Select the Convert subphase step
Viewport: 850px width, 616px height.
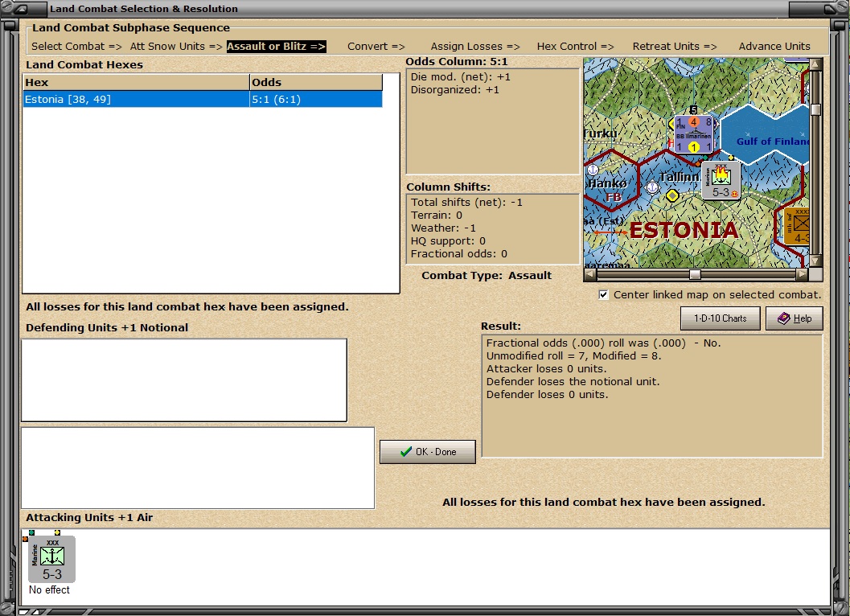pos(376,47)
